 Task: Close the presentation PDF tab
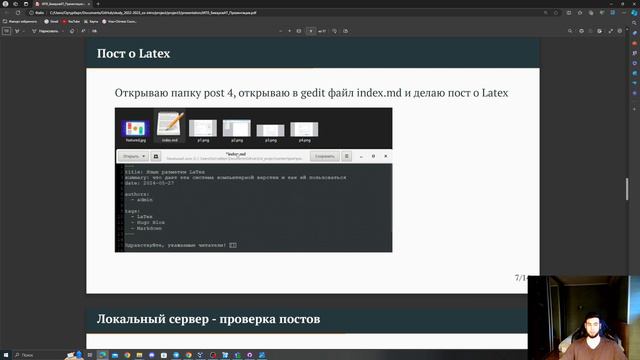[x=89, y=4]
